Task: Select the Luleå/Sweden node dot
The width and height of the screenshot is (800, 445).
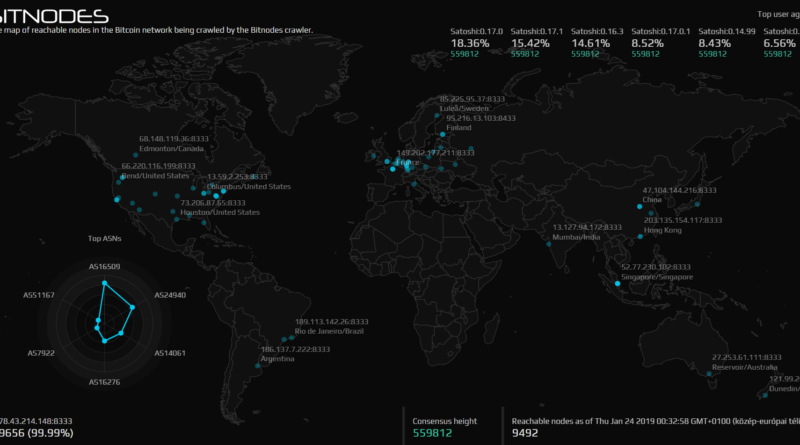Action: [436, 117]
